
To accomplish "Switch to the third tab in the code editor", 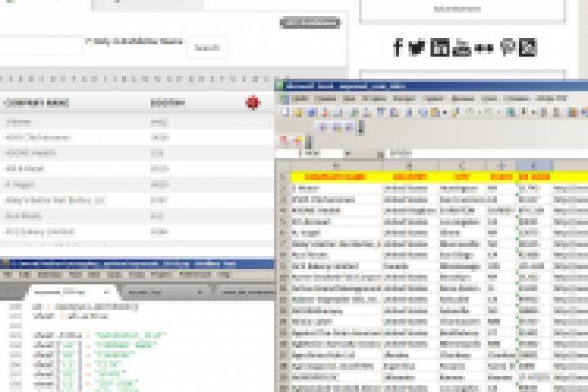I will [x=246, y=292].
